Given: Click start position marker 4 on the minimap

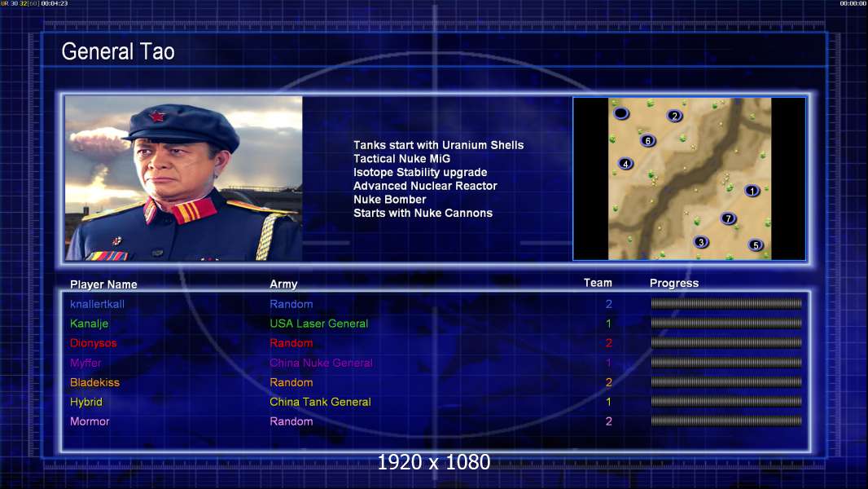Looking at the screenshot, I should coord(625,164).
